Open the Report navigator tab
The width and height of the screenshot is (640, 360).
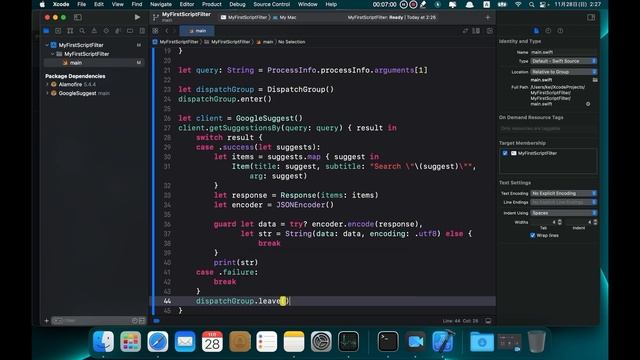pos(142,31)
